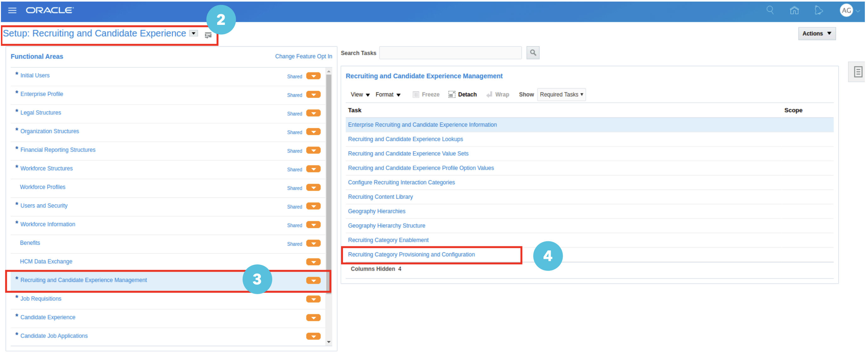The width and height of the screenshot is (868, 354).
Task: Open the Format menu
Action: click(388, 95)
